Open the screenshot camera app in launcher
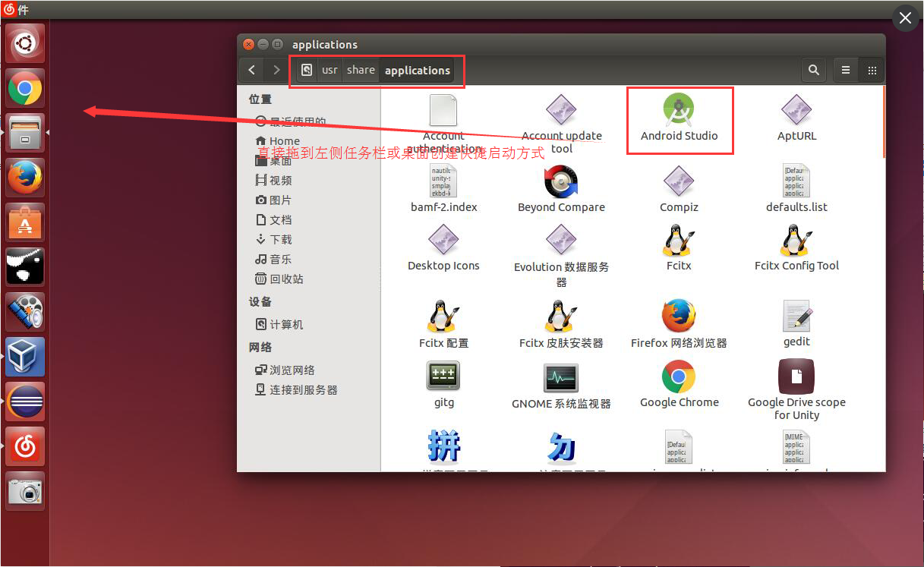The width and height of the screenshot is (924, 567). [25, 491]
